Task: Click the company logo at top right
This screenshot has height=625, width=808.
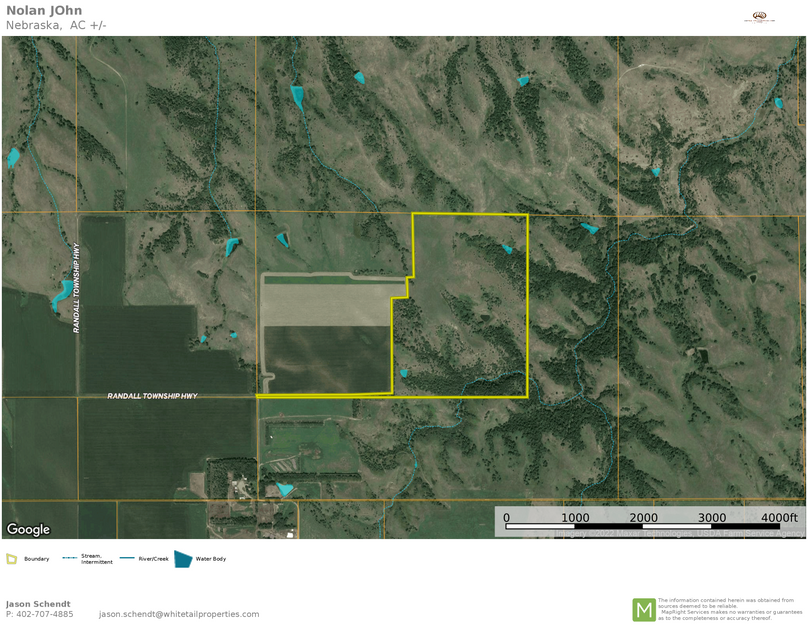Action: (763, 17)
